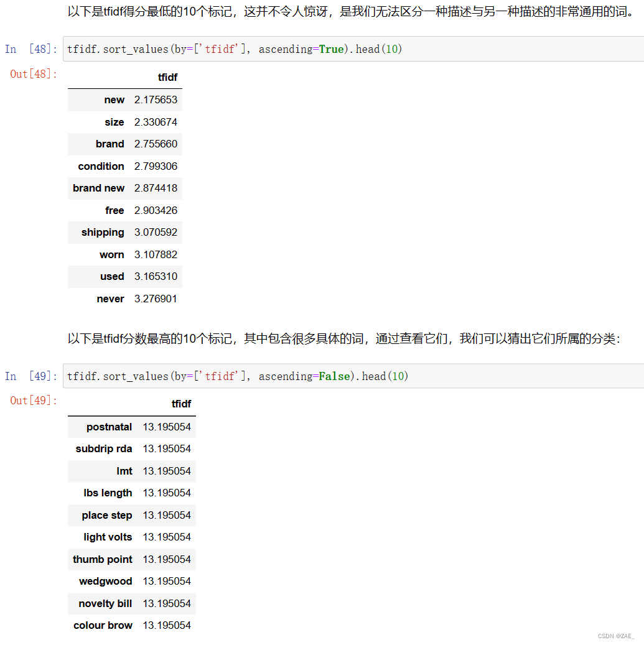The image size is (644, 645).
Task: Click the In [48] code cell input
Action: 353,49
